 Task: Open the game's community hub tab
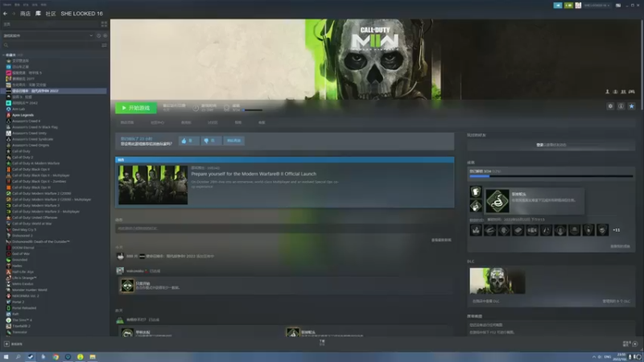[x=157, y=122]
